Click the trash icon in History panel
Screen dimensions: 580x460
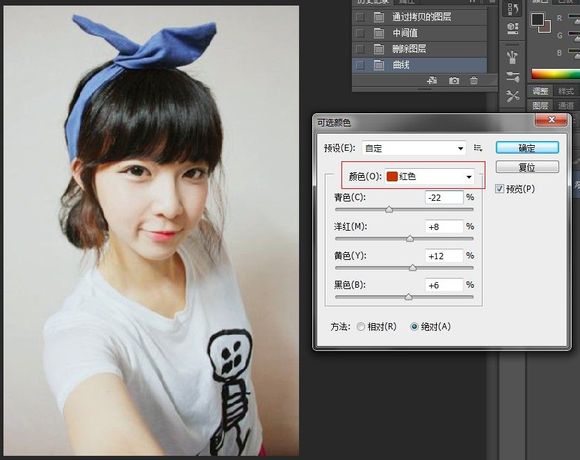coord(473,80)
